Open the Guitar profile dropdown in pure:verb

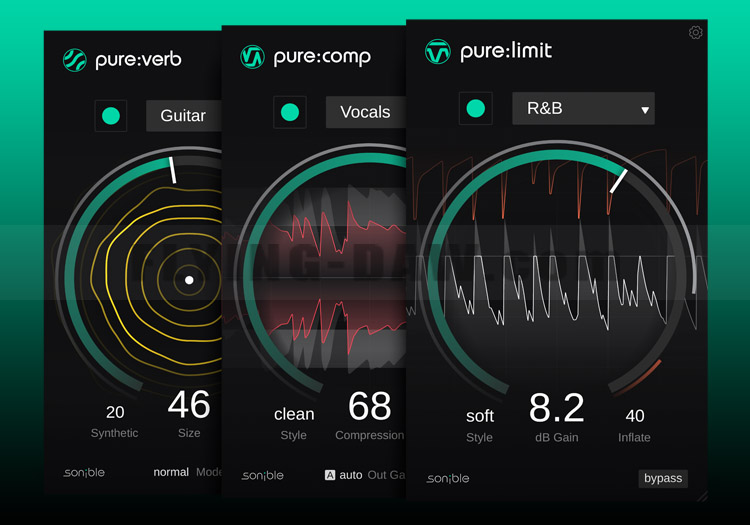[184, 116]
